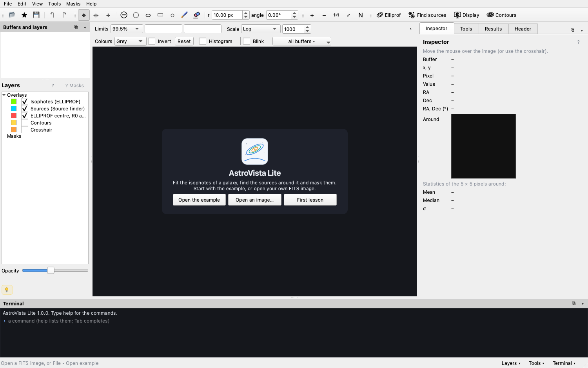Click the redo arrow icon

64,15
